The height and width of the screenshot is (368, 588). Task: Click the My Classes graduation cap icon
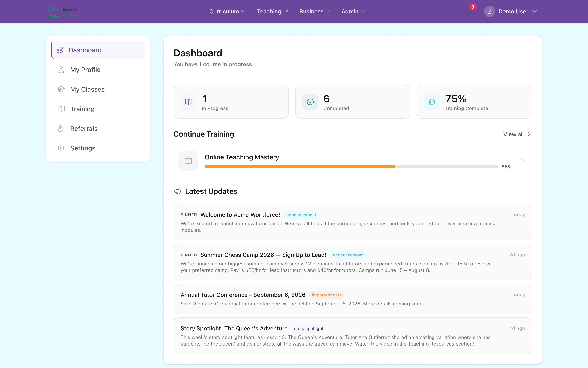[61, 89]
